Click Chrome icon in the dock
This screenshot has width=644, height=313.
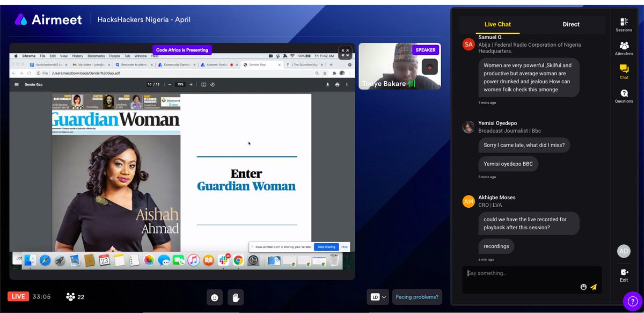coord(238,260)
